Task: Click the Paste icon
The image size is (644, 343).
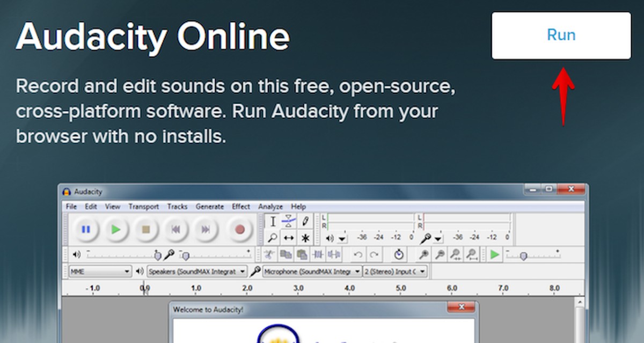Action: tap(301, 254)
